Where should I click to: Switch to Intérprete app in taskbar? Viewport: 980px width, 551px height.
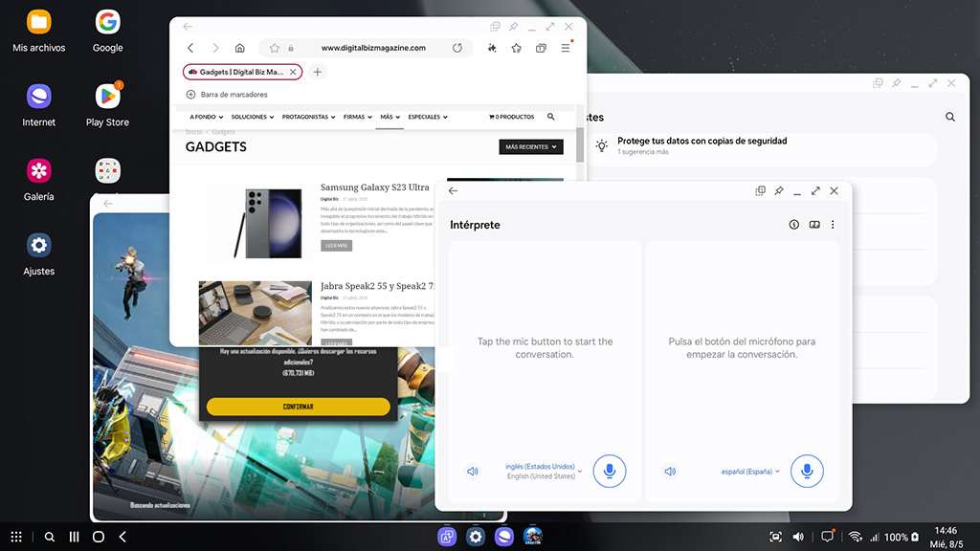(447, 536)
